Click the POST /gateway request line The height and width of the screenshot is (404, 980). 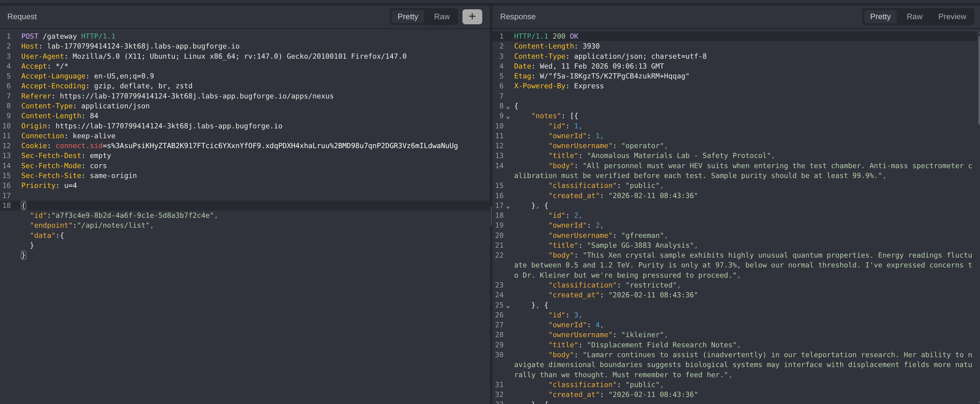pyautogui.click(x=68, y=36)
